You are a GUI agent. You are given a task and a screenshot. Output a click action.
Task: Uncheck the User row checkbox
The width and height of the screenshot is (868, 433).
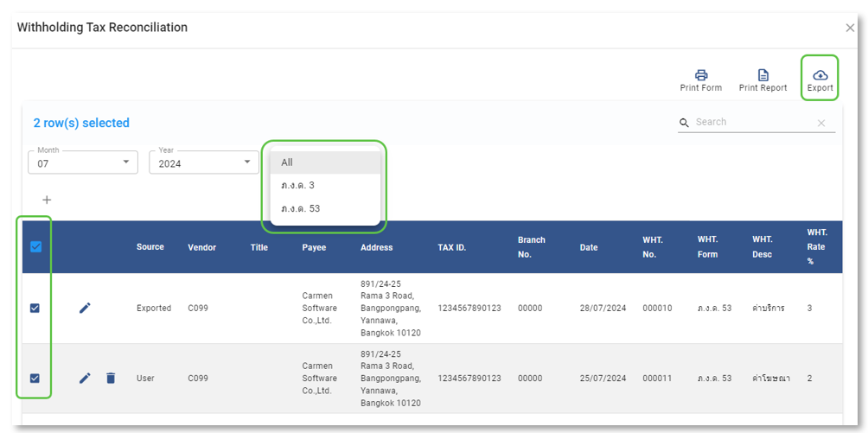[35, 378]
